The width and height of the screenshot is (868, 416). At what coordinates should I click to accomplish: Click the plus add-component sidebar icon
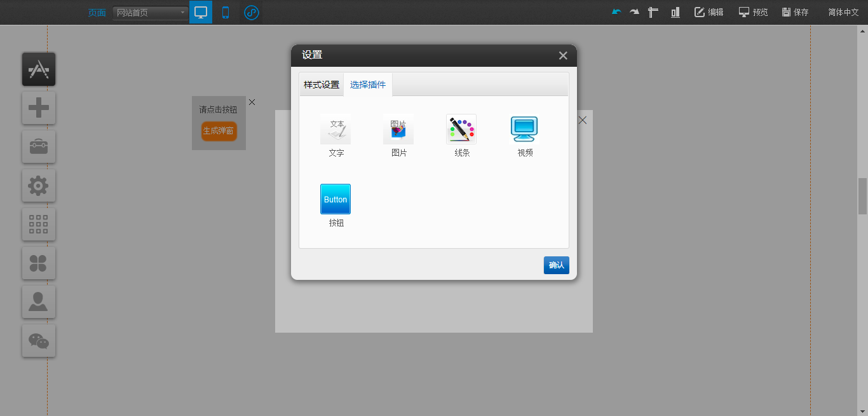tap(39, 108)
